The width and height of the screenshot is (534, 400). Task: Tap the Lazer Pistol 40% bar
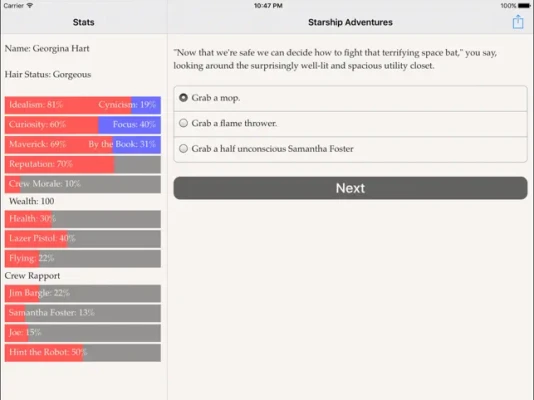click(83, 239)
